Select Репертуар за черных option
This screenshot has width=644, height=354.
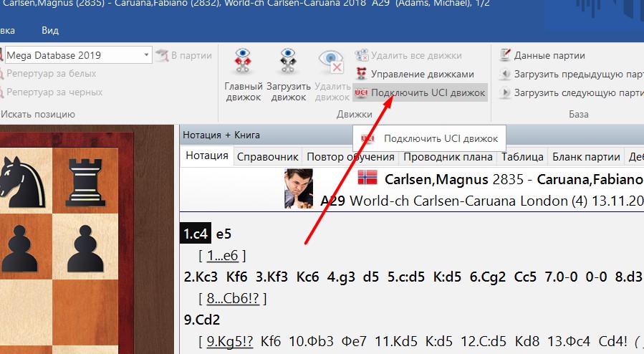(54, 92)
